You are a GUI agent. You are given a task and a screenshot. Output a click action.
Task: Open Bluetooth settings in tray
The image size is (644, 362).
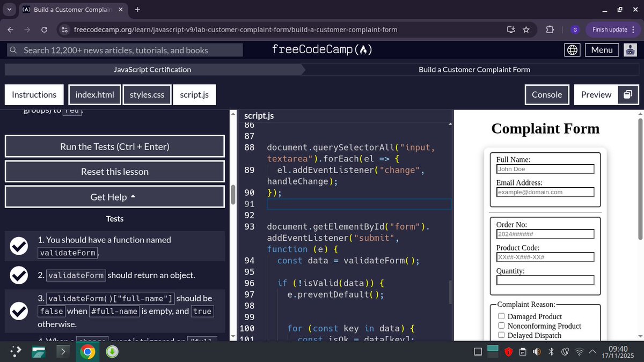[551, 352]
